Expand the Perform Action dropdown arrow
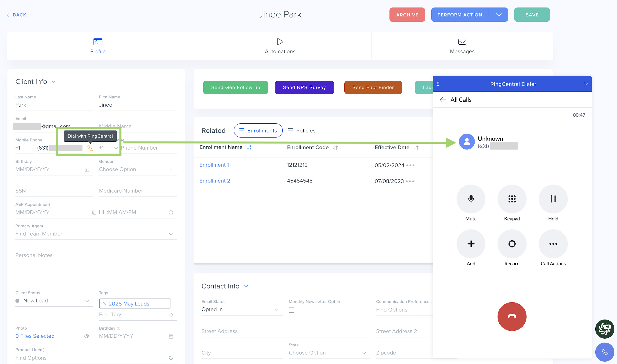 (498, 15)
